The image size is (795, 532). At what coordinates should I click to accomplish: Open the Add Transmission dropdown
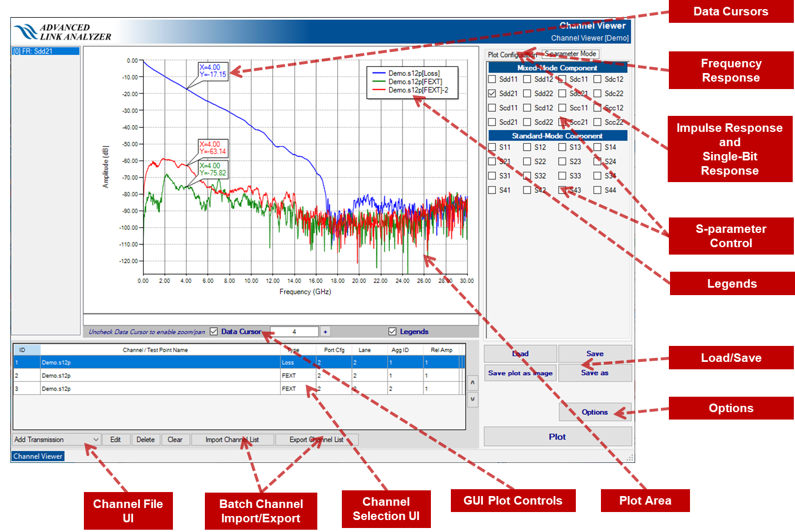point(57,440)
